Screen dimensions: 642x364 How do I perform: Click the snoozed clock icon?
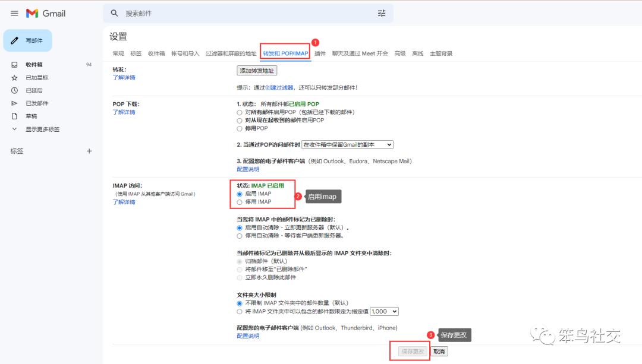pos(14,90)
